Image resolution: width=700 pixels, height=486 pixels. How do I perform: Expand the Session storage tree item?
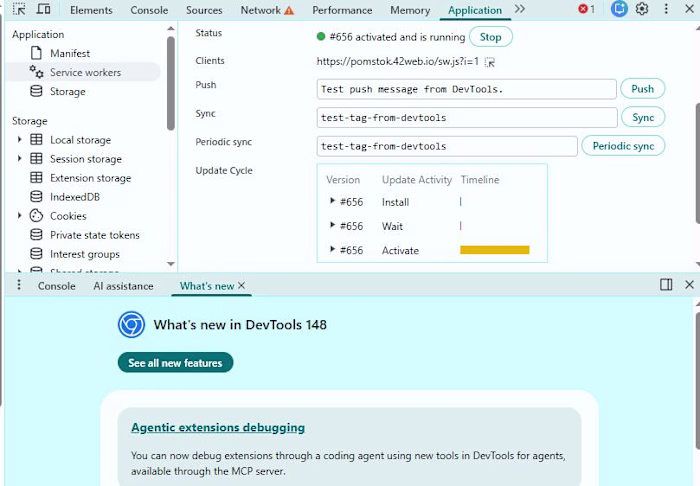point(19,158)
